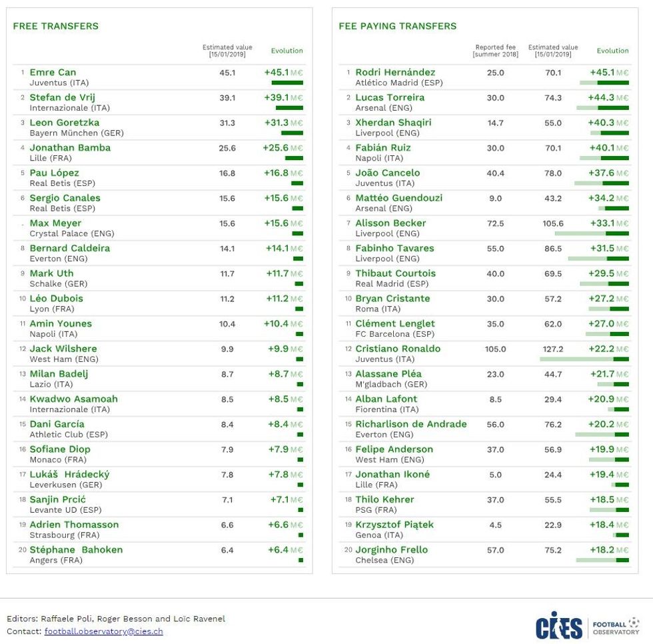653x644 pixels.
Task: Click the CIES logo
Action: coord(558,625)
